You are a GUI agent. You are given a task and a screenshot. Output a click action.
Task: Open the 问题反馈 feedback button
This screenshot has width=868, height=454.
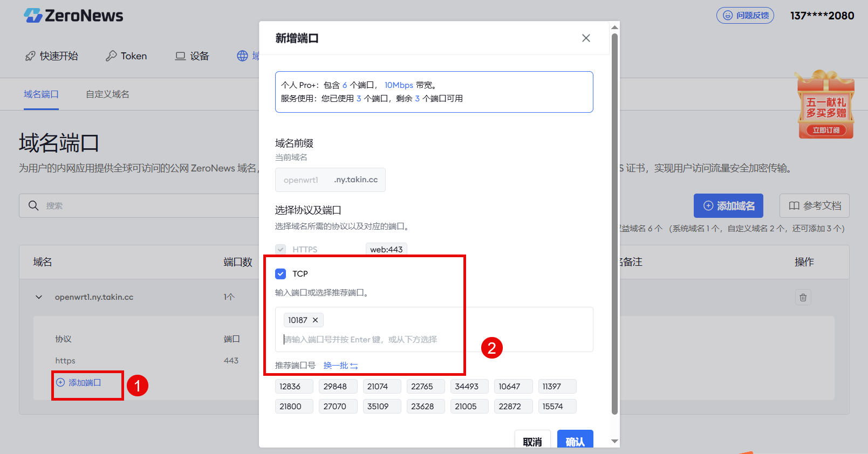click(745, 16)
